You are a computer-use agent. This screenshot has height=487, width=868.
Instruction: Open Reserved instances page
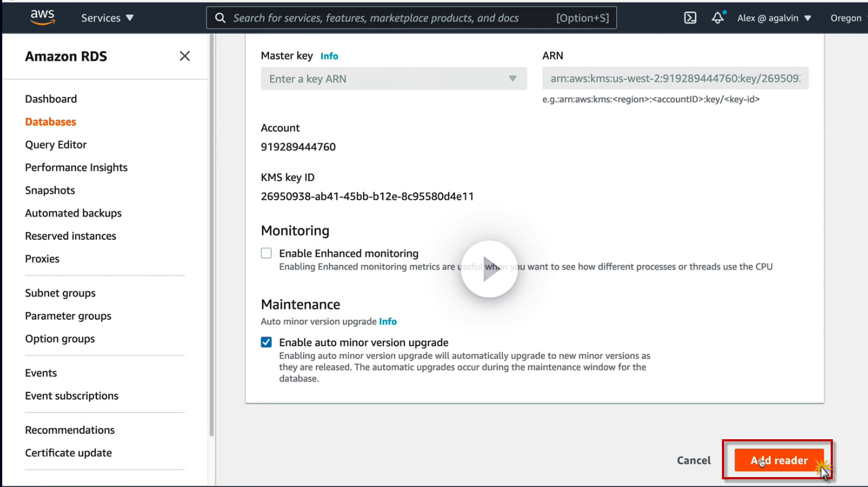(x=71, y=236)
